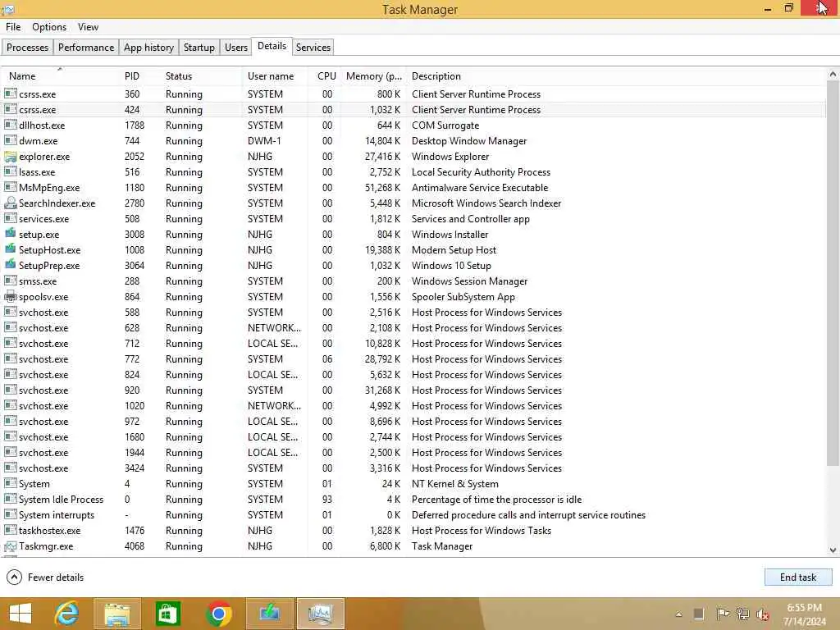Click the taskhostex.exe process icon
This screenshot has height=630, width=840.
(x=10, y=531)
